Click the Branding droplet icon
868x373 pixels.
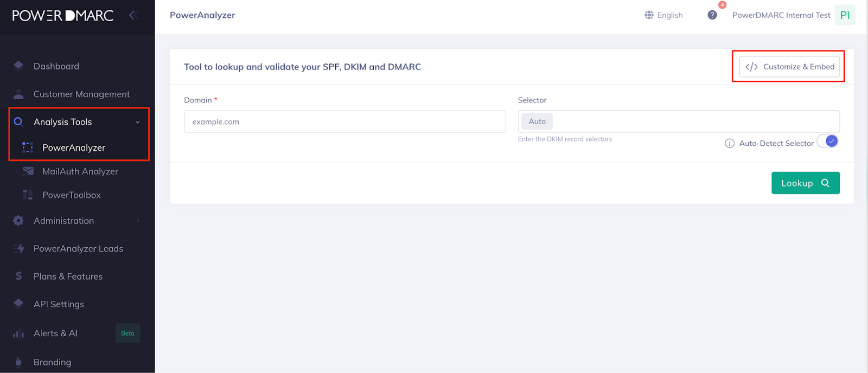tap(18, 362)
